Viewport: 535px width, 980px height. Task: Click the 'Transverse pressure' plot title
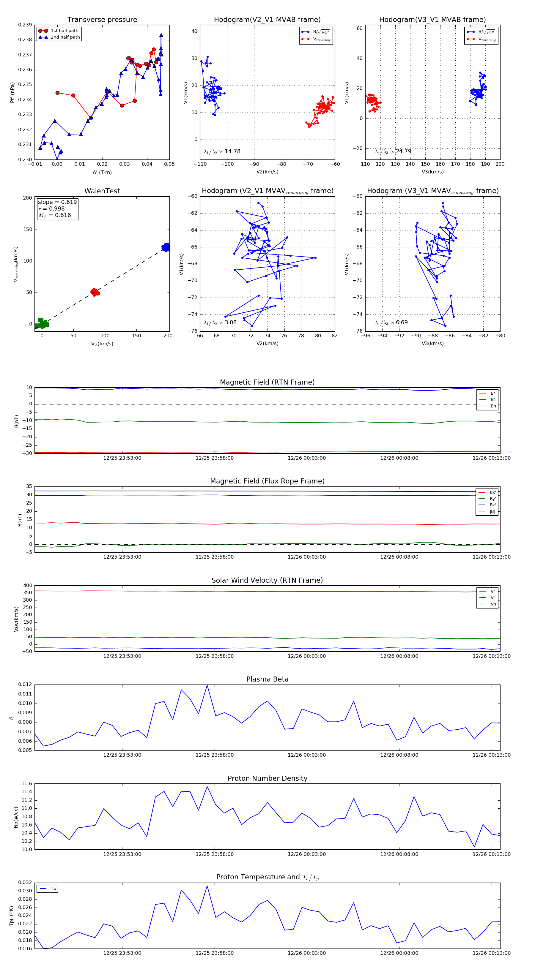click(102, 20)
